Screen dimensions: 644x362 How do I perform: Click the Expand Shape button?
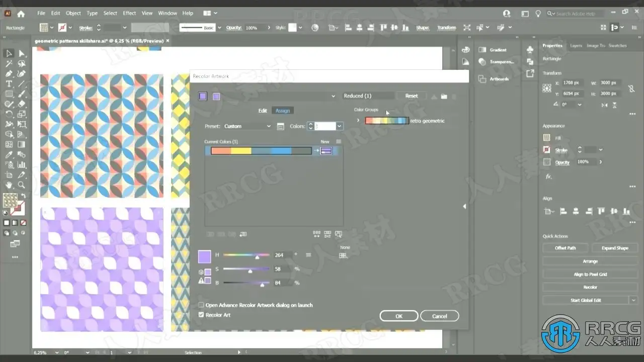[615, 248]
